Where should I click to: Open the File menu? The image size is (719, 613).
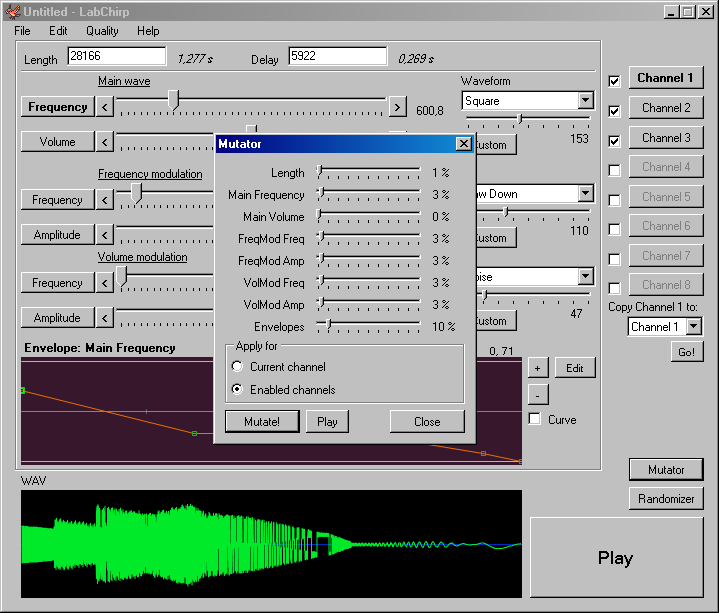click(22, 31)
